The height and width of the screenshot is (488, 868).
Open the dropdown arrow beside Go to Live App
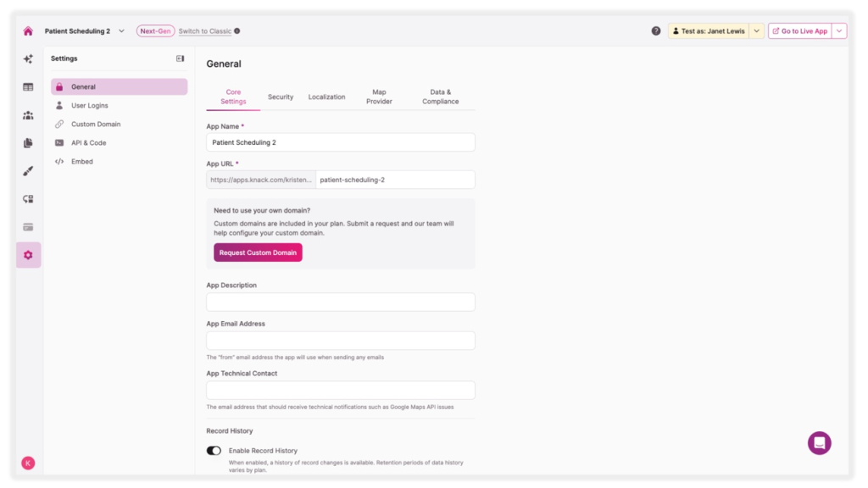[839, 31]
